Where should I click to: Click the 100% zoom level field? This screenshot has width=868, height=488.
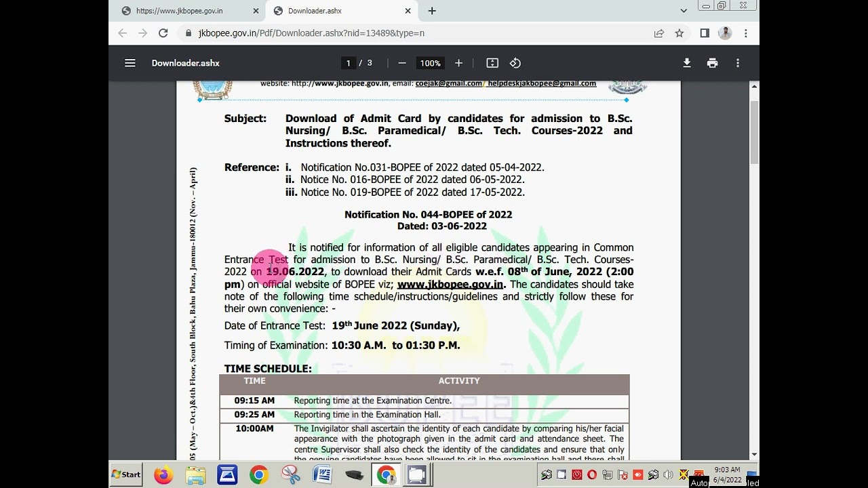tap(430, 63)
